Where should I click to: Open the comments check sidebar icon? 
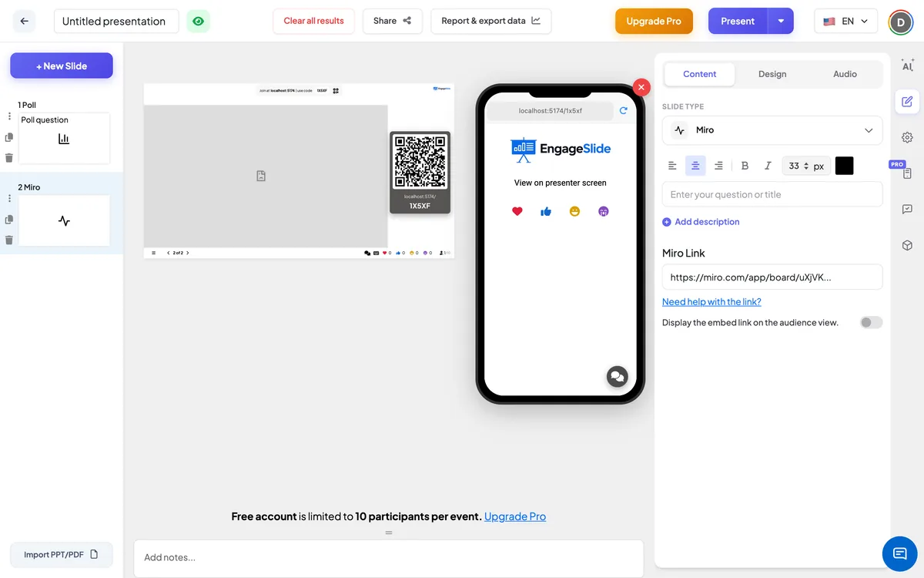(907, 209)
